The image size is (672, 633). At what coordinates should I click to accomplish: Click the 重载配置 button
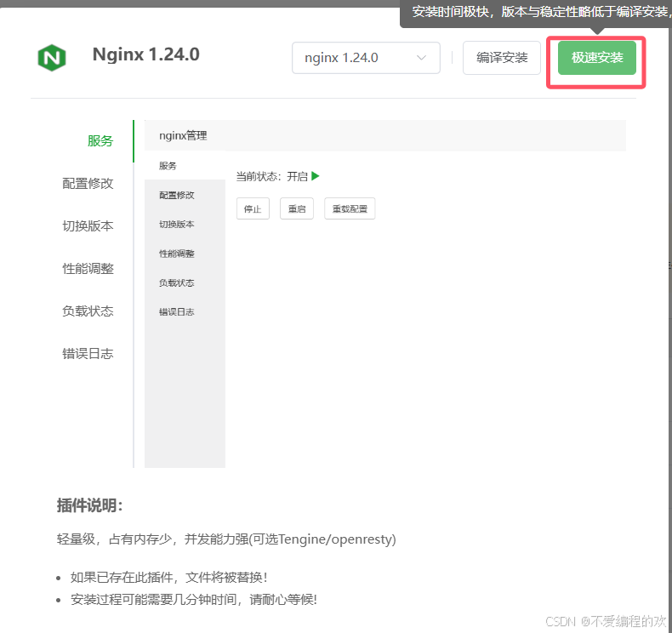tap(350, 208)
